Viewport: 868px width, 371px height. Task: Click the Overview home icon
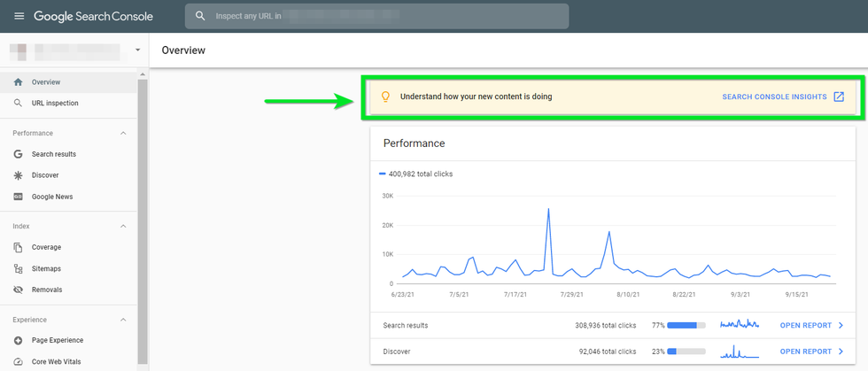pyautogui.click(x=18, y=82)
